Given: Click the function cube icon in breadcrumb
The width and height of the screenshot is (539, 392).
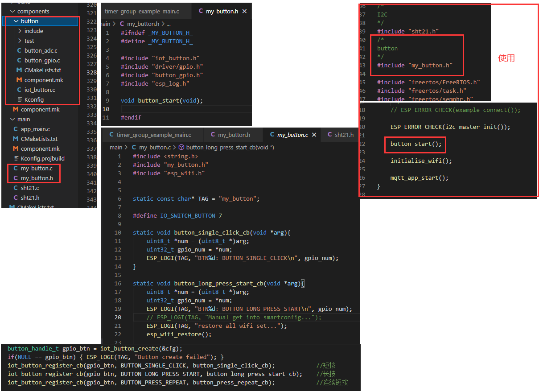Looking at the screenshot, I should point(181,147).
